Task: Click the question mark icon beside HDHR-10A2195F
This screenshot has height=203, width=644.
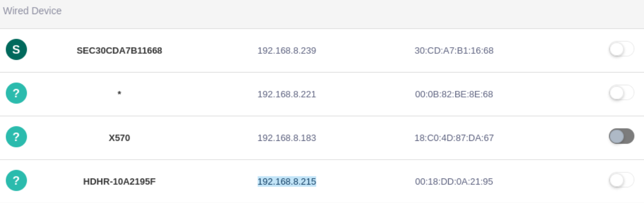Action: point(16,180)
